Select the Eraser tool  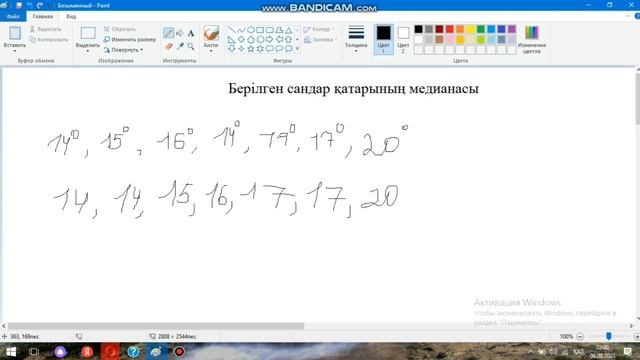click(169, 47)
